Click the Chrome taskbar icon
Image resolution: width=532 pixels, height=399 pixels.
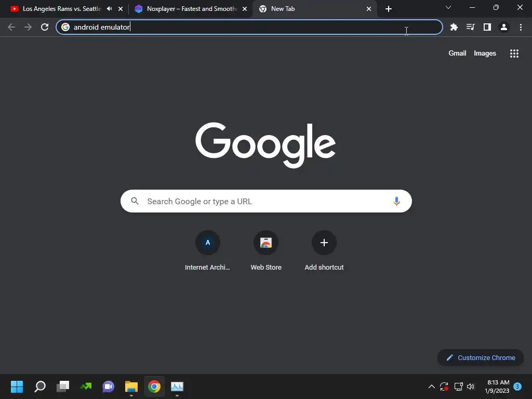pyautogui.click(x=154, y=387)
